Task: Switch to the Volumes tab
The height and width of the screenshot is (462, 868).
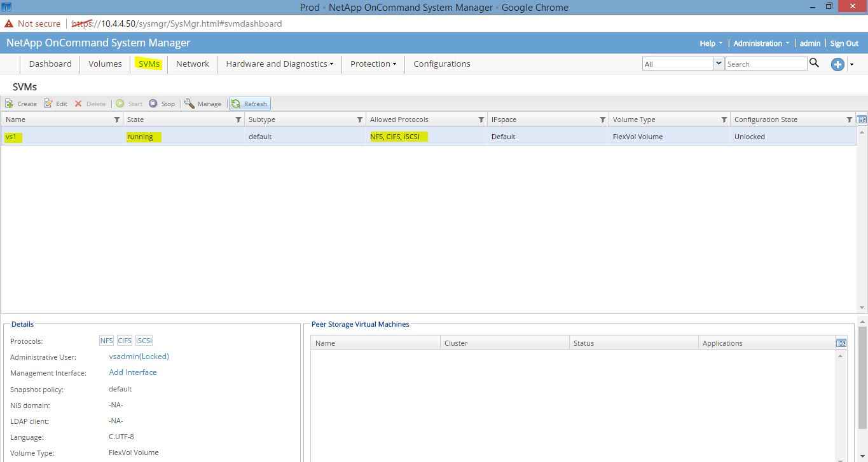Action: [x=104, y=64]
